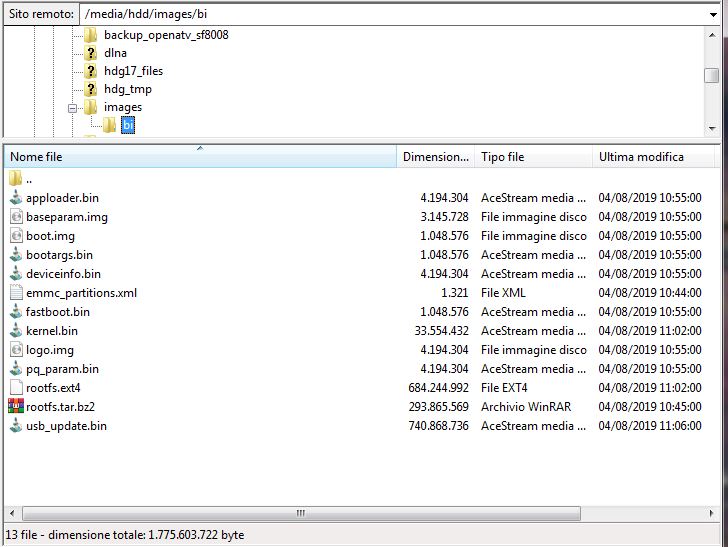Click the 684.244.992 size value
Screen dimensions: 728x547
(x=438, y=388)
